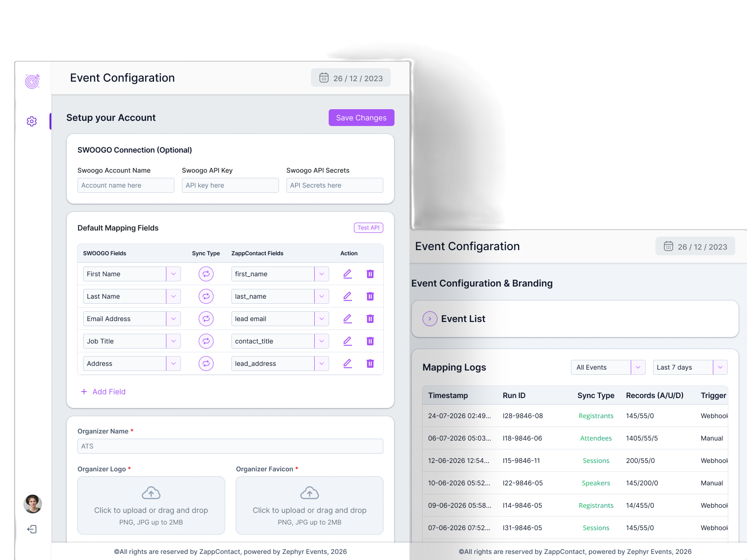This screenshot has width=747, height=560.
Task: Toggle sync type for First Name row
Action: coord(206,274)
